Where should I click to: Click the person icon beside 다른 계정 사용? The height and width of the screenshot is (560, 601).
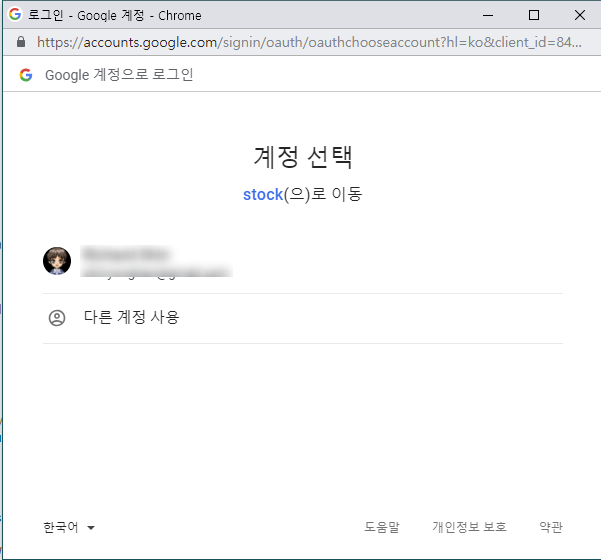click(x=57, y=318)
